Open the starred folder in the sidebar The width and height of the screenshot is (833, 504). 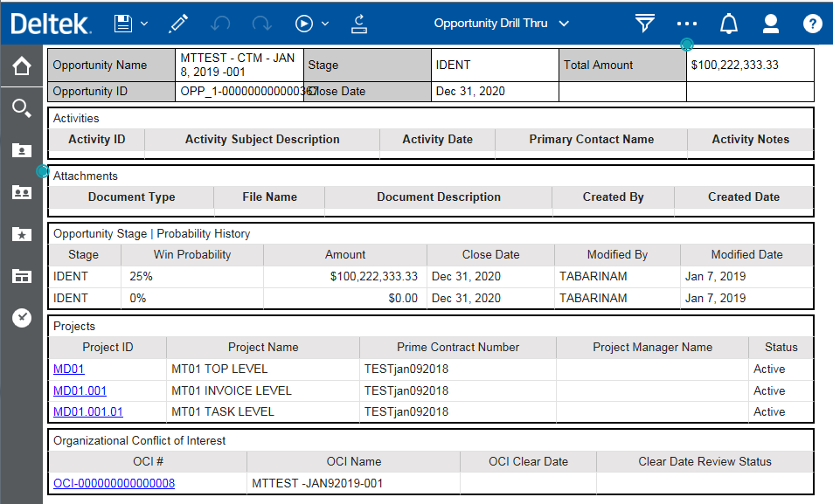(22, 234)
